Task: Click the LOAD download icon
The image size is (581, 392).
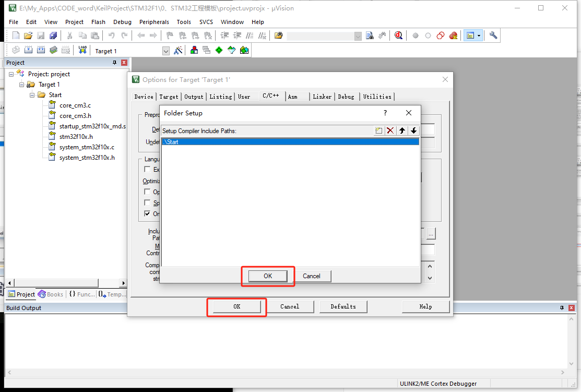Action: coord(82,50)
